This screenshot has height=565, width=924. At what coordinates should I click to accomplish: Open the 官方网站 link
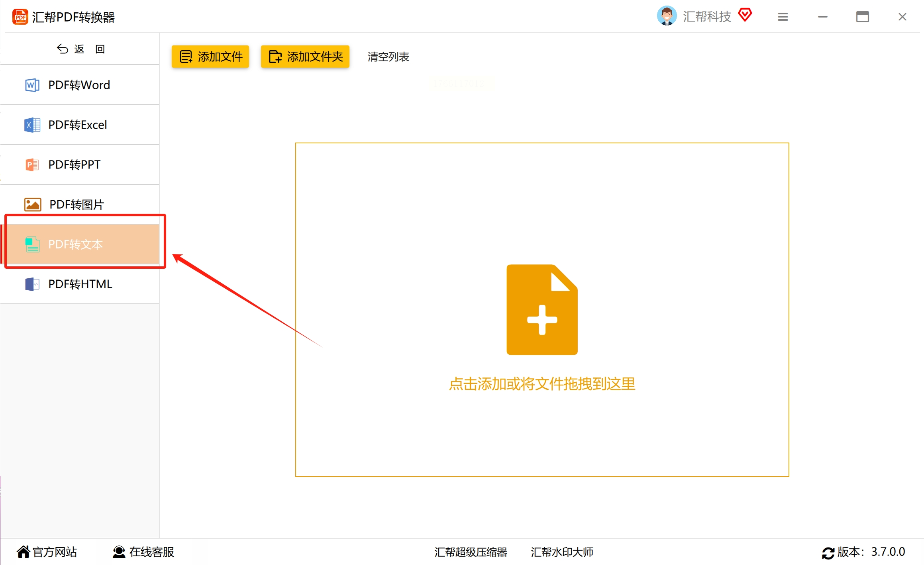point(47,552)
